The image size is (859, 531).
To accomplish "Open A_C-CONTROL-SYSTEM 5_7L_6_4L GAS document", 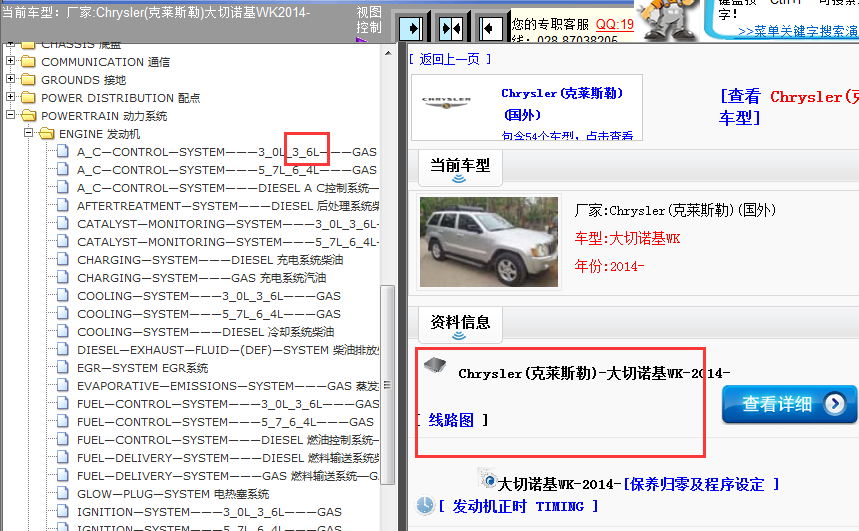I will pyautogui.click(x=227, y=170).
